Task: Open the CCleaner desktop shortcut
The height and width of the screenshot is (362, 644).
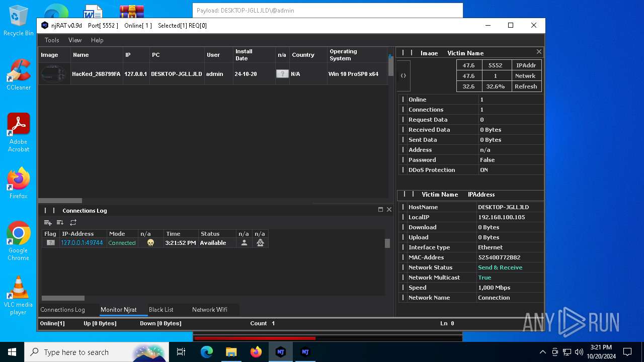Action: [x=18, y=75]
